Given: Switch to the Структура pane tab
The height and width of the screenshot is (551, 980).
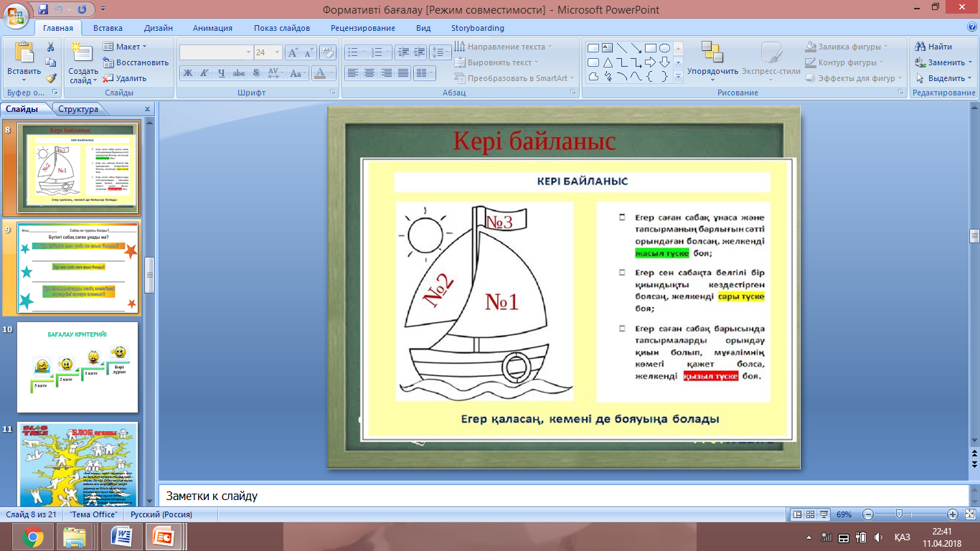Looking at the screenshot, I should [78, 110].
